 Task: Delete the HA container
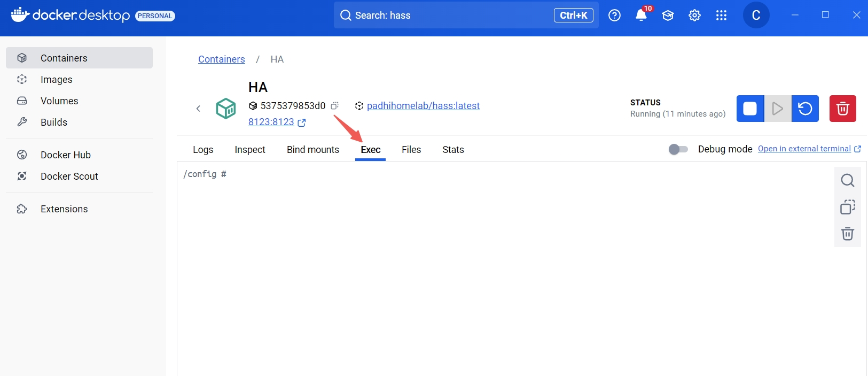pos(842,109)
